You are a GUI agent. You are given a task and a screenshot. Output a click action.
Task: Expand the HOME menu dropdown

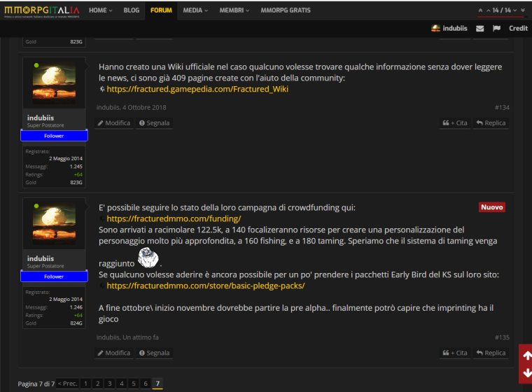tap(101, 10)
